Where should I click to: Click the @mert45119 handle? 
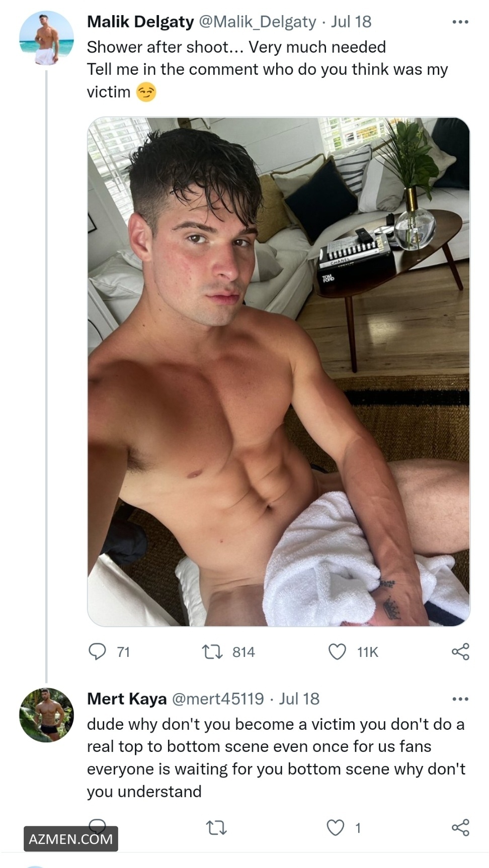pyautogui.click(x=218, y=699)
